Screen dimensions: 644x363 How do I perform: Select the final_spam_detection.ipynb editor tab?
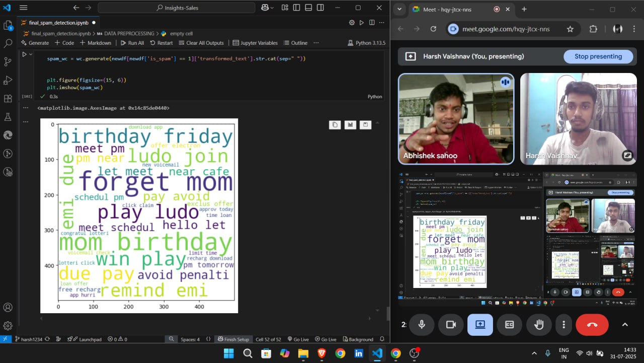point(58,23)
